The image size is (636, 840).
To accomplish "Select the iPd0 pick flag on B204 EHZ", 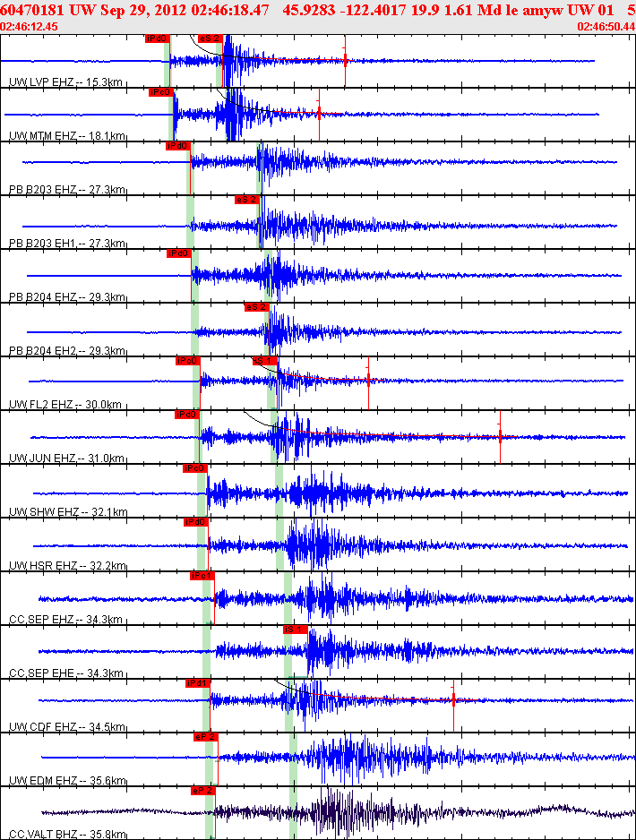I will coord(179,253).
